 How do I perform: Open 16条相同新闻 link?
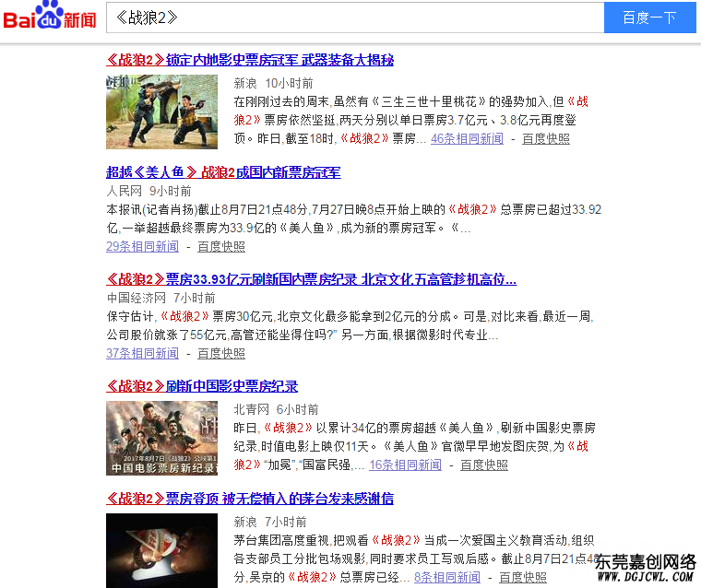pyautogui.click(x=405, y=465)
